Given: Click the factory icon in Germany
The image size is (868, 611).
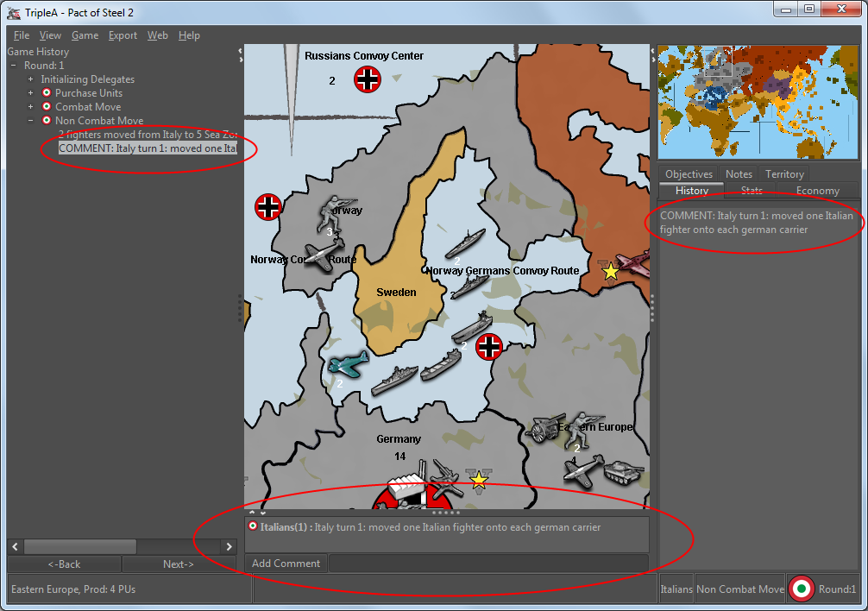Looking at the screenshot, I should coord(408,483).
